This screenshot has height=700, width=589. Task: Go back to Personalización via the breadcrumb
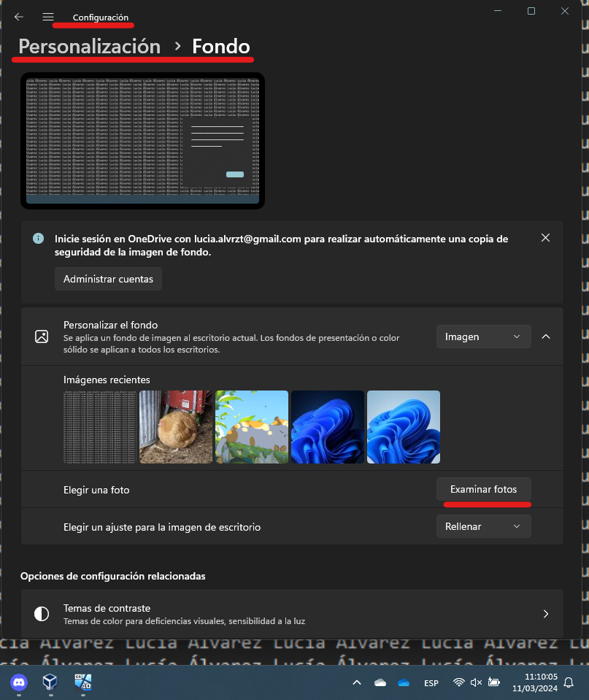[88, 46]
